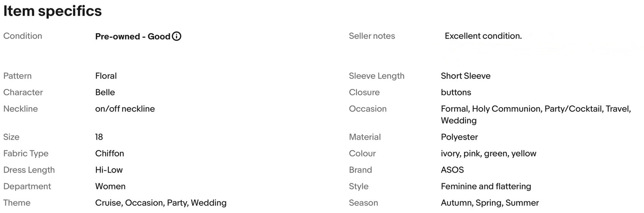Image resolution: width=644 pixels, height=213 pixels.
Task: Click the Belle character value
Action: coord(105,92)
